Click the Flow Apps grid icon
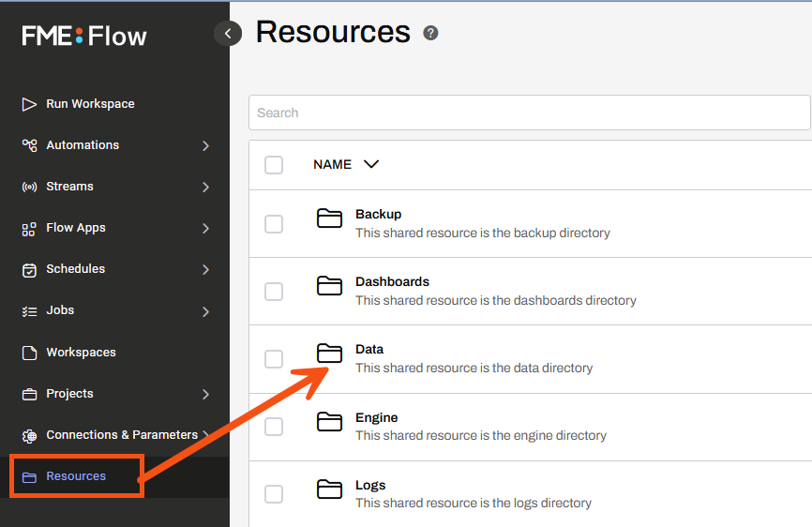Image resolution: width=812 pixels, height=527 pixels. (x=29, y=229)
